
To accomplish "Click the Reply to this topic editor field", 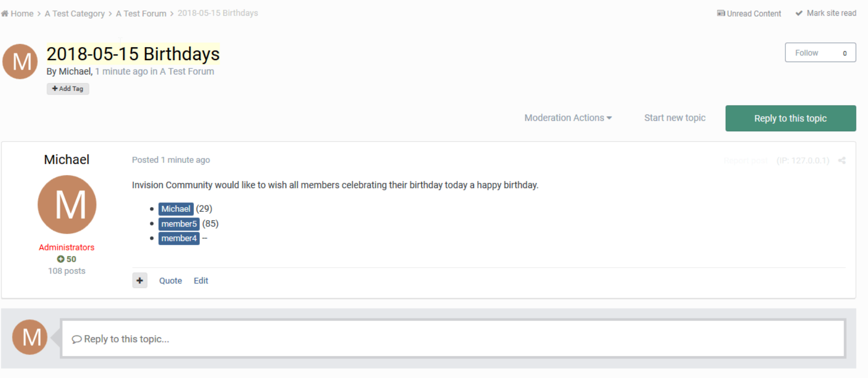I will pyautogui.click(x=453, y=339).
